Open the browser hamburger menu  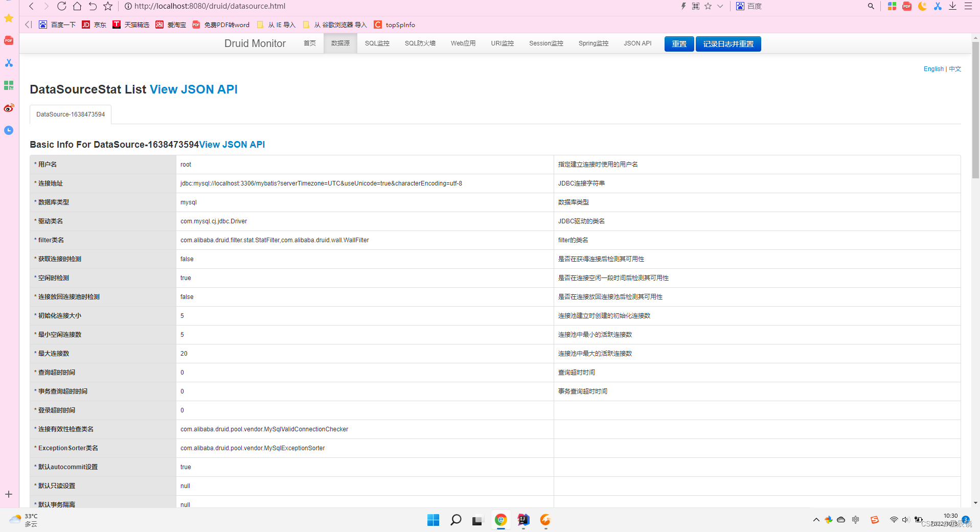(968, 6)
